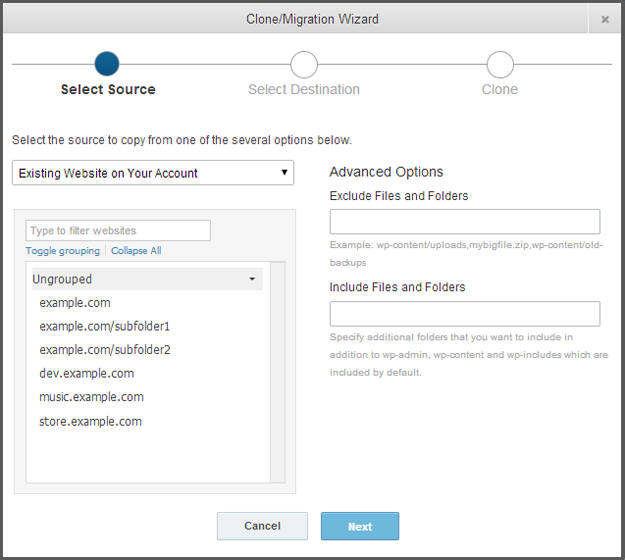Choose dev.example.com in the list

coord(86,374)
